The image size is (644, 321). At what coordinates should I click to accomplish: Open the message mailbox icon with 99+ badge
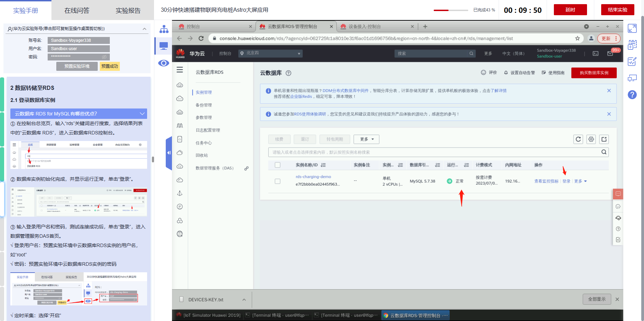[610, 54]
